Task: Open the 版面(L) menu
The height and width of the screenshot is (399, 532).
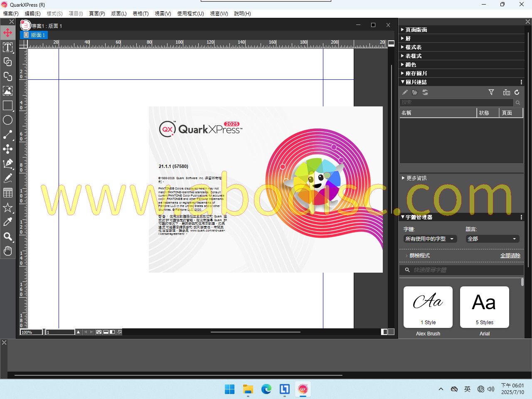Action: pos(119,14)
